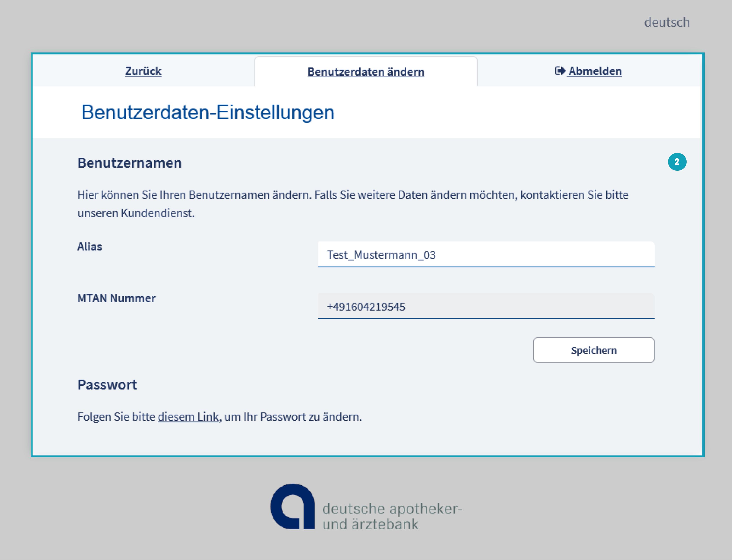Viewport: 732px width, 560px height.
Task: Click the Passwort section heading
Action: click(107, 385)
